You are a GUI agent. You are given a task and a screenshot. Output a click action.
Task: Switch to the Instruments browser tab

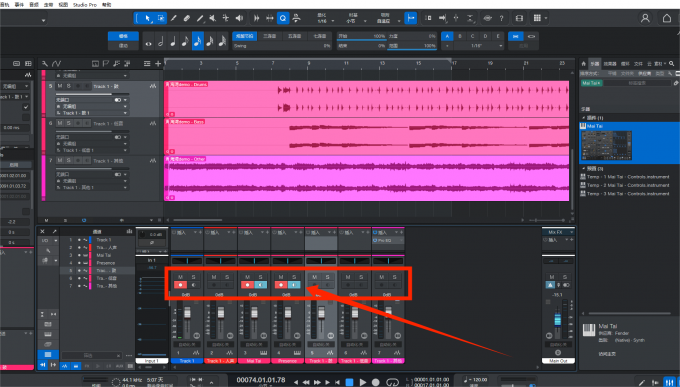pos(595,64)
